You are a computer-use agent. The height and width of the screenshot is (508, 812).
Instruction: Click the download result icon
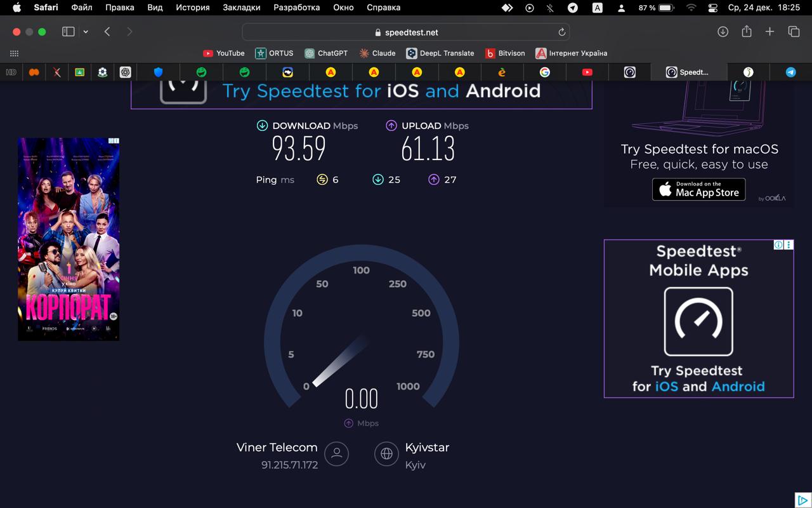click(x=262, y=126)
